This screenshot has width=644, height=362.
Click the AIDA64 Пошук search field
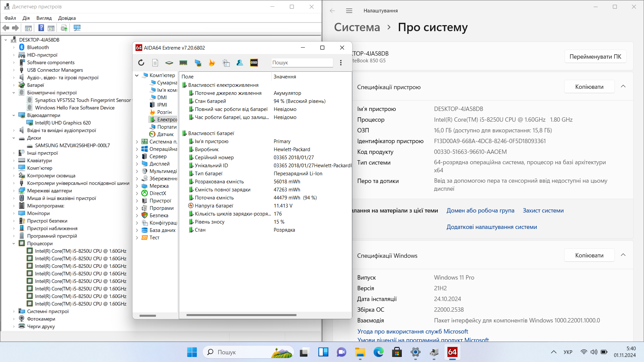pyautogui.click(x=302, y=63)
